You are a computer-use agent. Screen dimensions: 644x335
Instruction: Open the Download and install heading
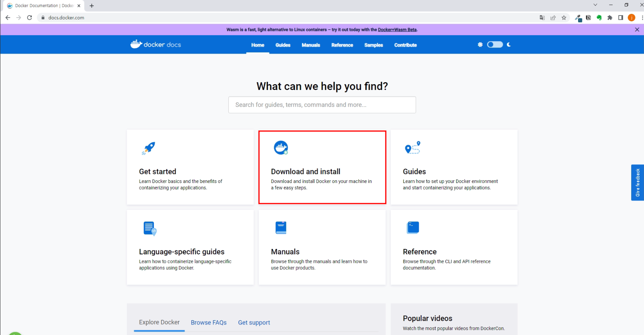306,171
